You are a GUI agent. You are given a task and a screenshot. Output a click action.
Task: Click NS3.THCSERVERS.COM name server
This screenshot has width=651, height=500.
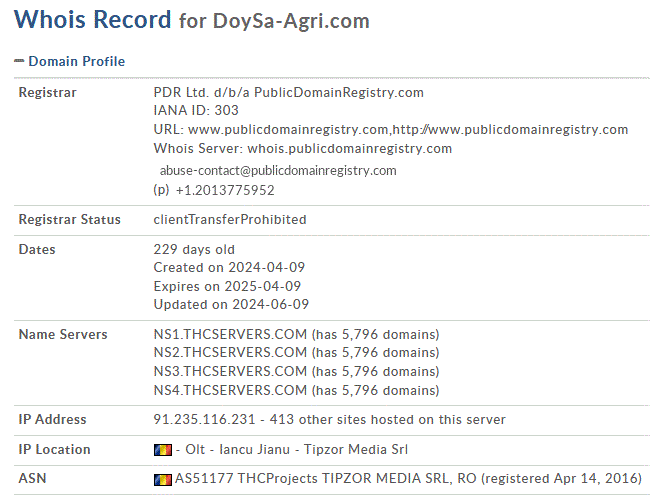[x=230, y=371]
